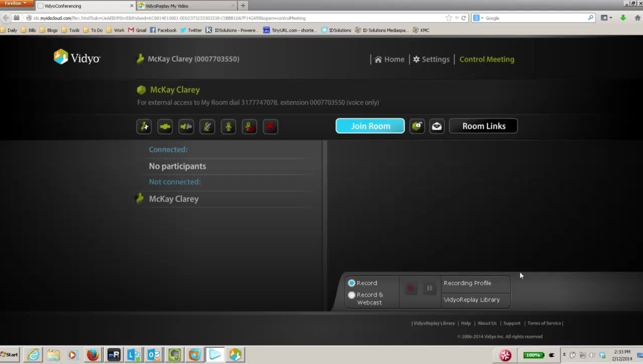Open the KMC bookmark
This screenshot has height=364, width=643.
(x=421, y=30)
